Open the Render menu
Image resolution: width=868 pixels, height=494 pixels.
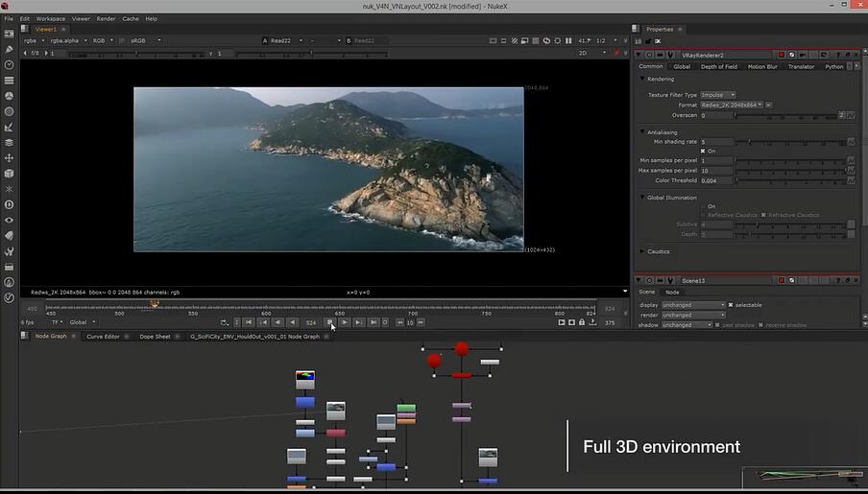pos(106,19)
